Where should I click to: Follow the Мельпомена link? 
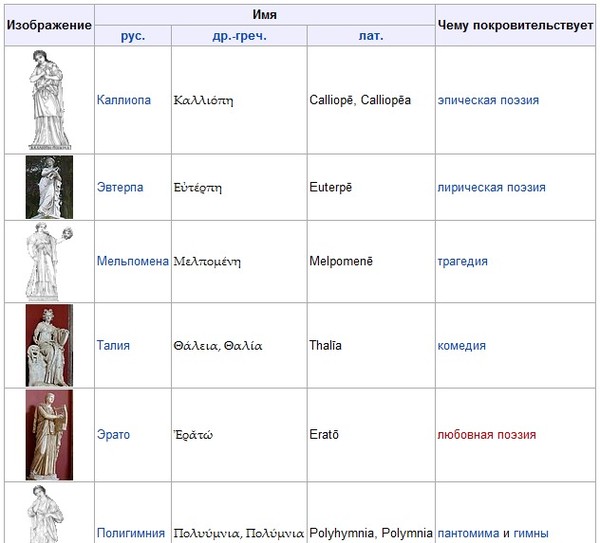[132, 262]
